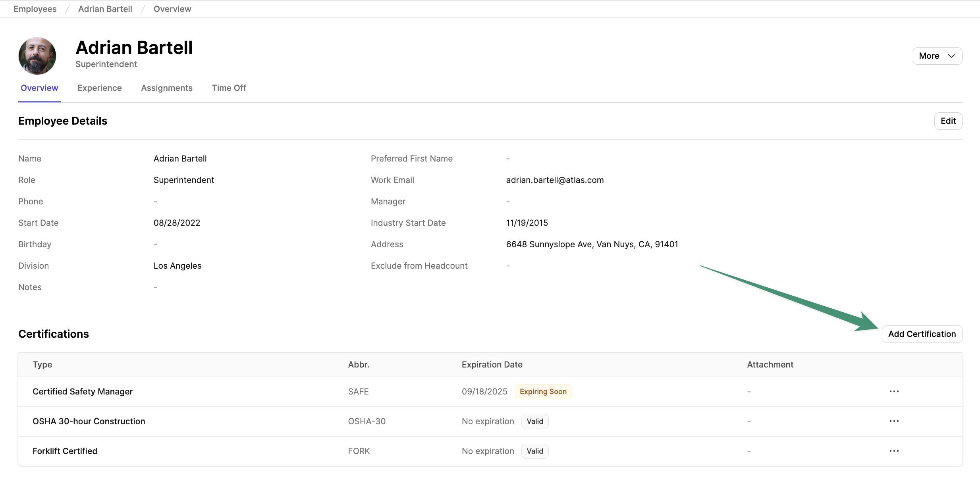The width and height of the screenshot is (980, 481).
Task: Click the Expiring Soon badge
Action: point(543,392)
